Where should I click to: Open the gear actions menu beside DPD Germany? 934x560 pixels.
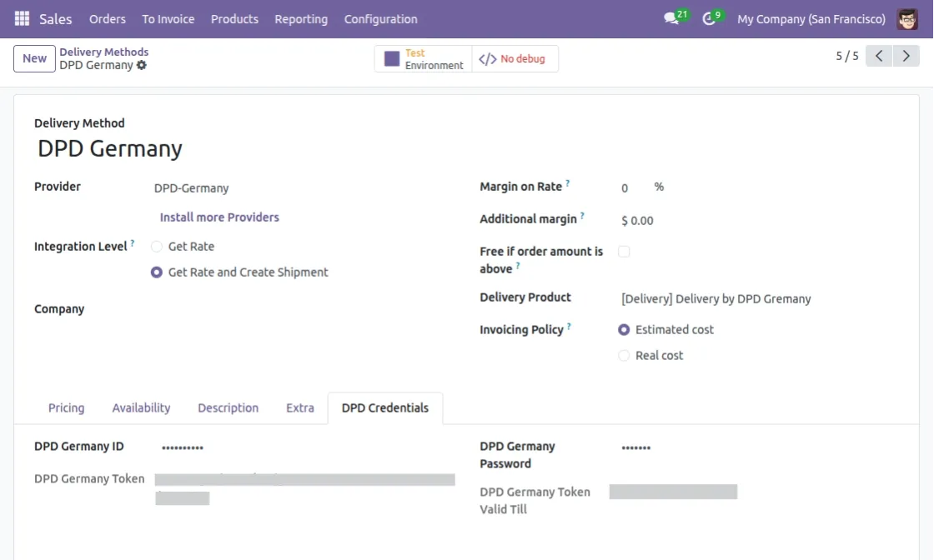coord(141,66)
